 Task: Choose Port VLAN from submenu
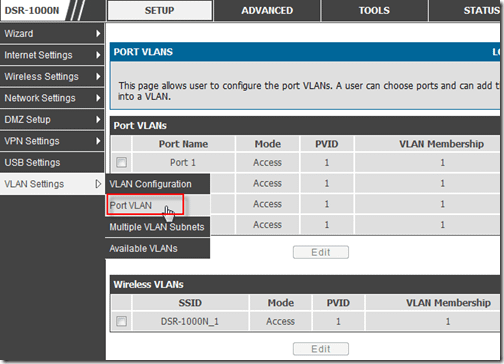click(x=158, y=205)
